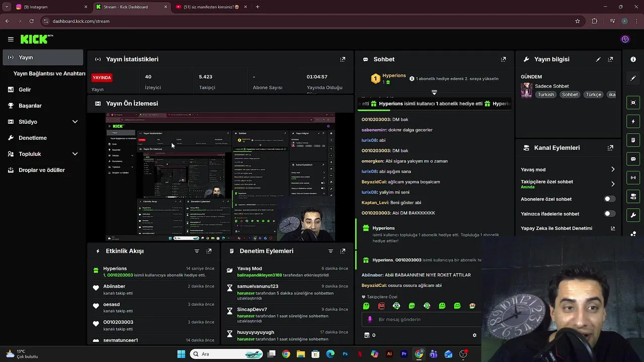The image size is (644, 362).
Task: Open the Windows Start menu
Action: 181,354
